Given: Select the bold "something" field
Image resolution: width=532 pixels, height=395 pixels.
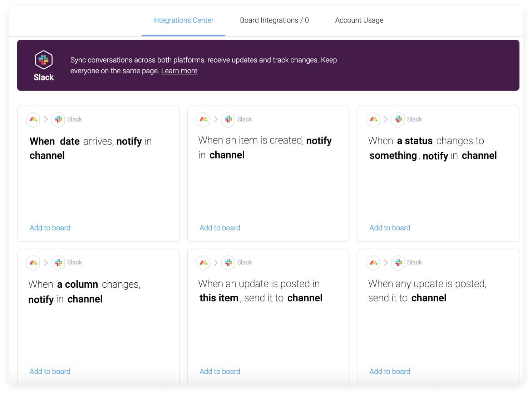Looking at the screenshot, I should click(393, 156).
